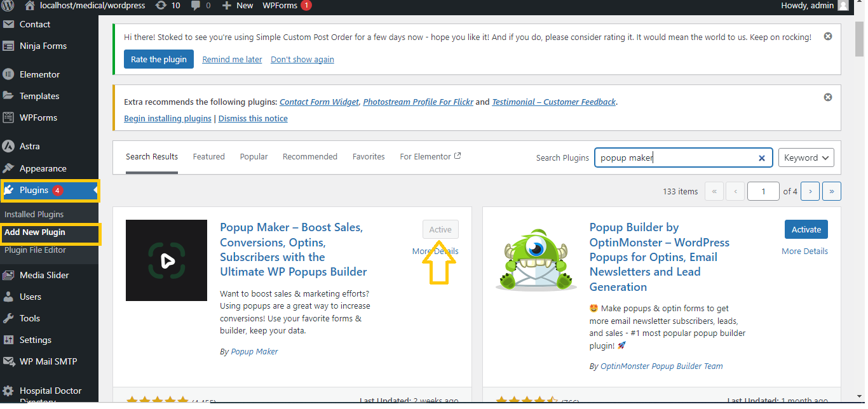Dismiss the Simple Custom Post Order notice
The height and width of the screenshot is (409, 868).
828,37
